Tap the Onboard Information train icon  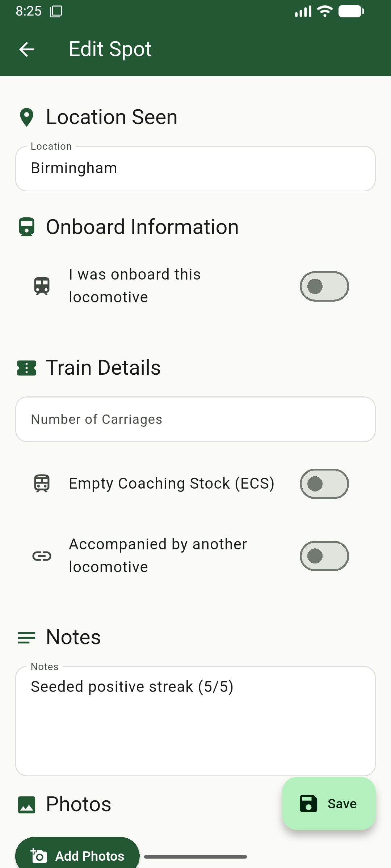[26, 227]
